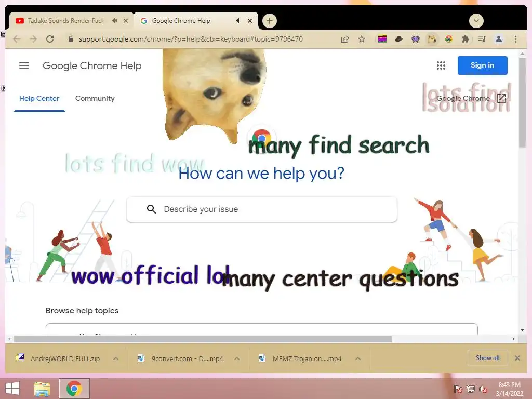Viewport: 532px width, 399px height.
Task: Open the dark hat extension icon
Action: pyautogui.click(x=399, y=39)
